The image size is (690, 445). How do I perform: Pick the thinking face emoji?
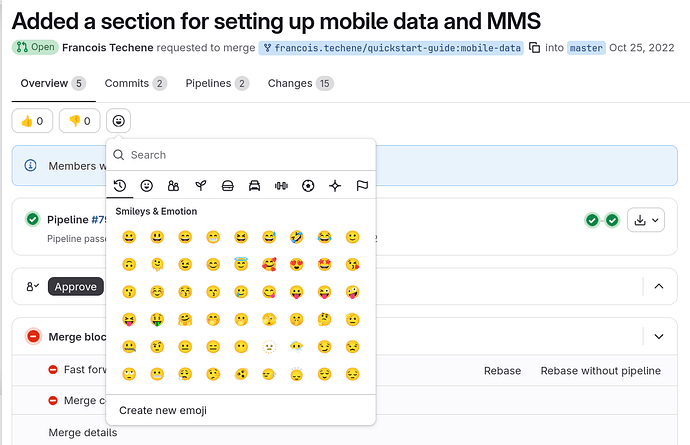(324, 319)
